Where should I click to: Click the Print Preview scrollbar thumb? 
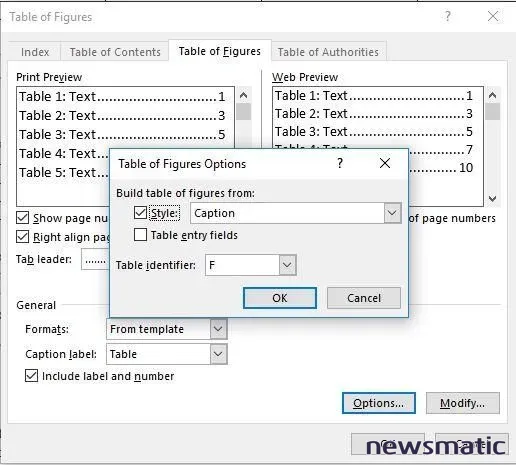(244, 112)
